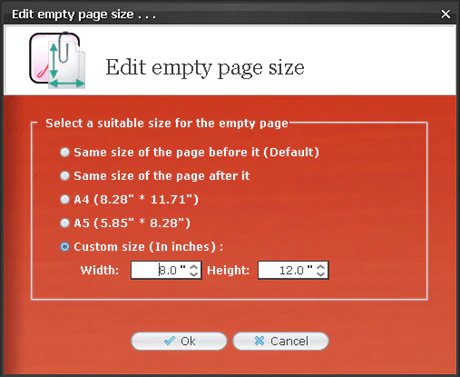460x377 pixels.
Task: Click the 'Edit empty page size' heading text
Action: [205, 68]
